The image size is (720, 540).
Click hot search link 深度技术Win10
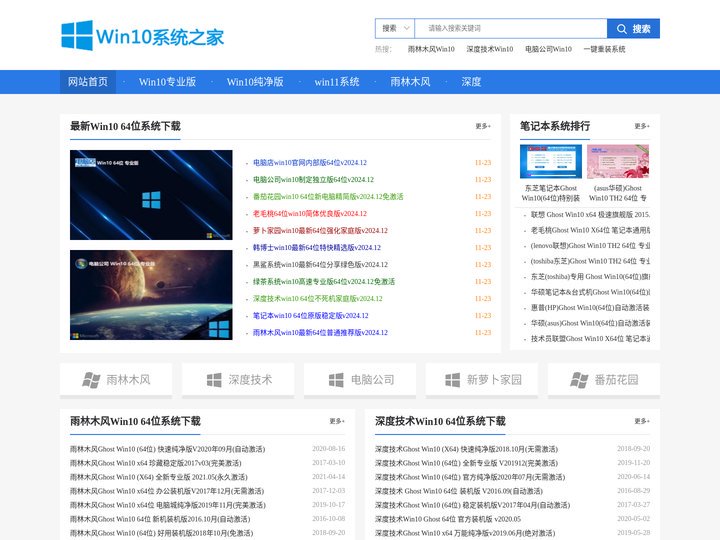pyautogui.click(x=489, y=49)
